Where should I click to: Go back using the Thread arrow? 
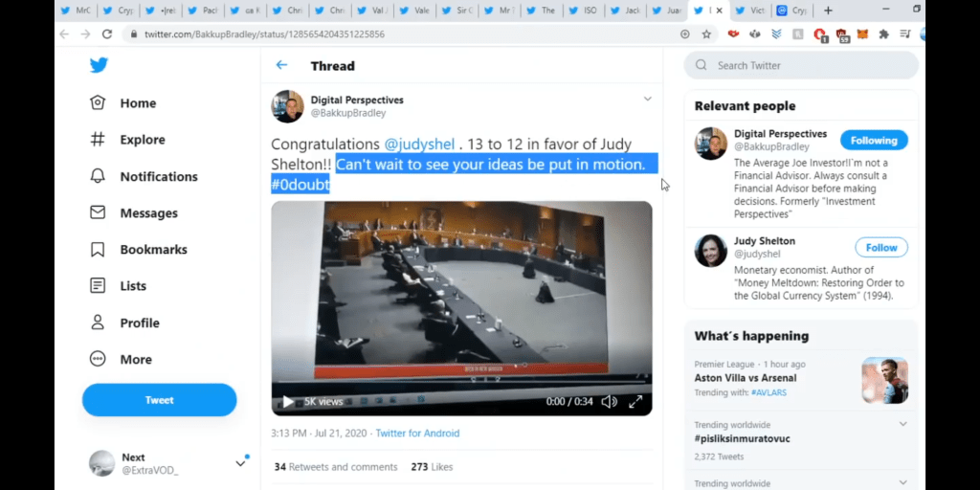click(x=281, y=66)
